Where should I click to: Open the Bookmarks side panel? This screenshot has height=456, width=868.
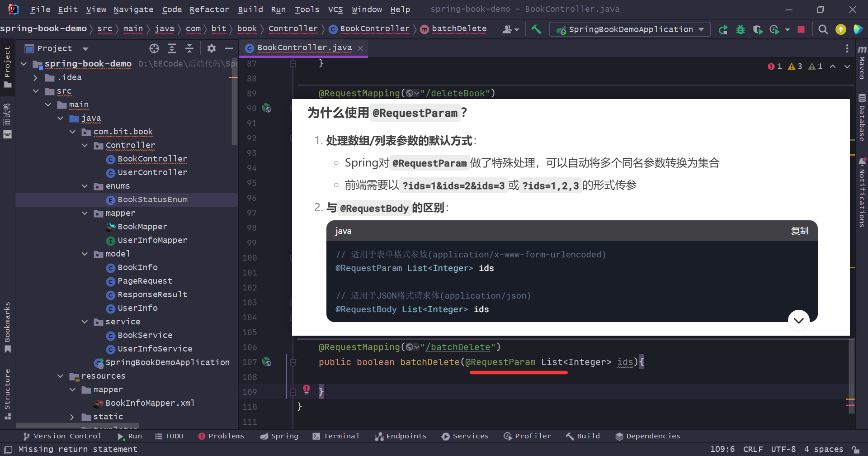[x=7, y=327]
